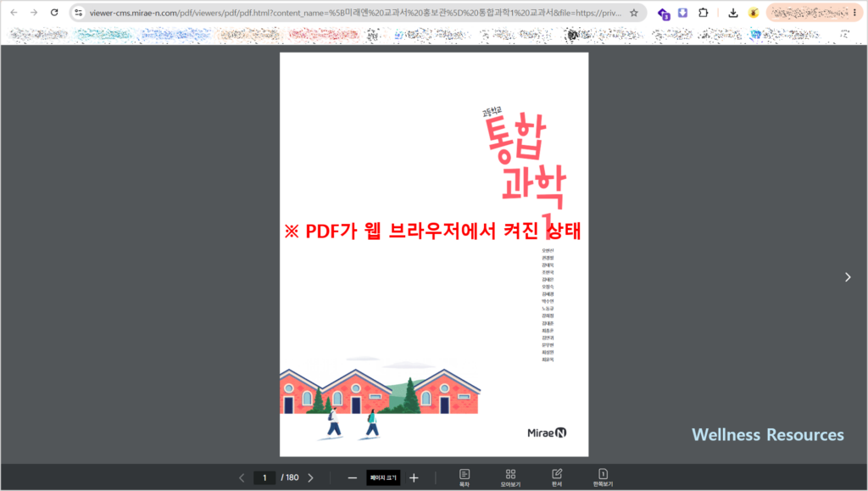Click the viewer-cms.mirae-n.com address bar URL
This screenshot has height=491, width=868.
click(x=355, y=12)
